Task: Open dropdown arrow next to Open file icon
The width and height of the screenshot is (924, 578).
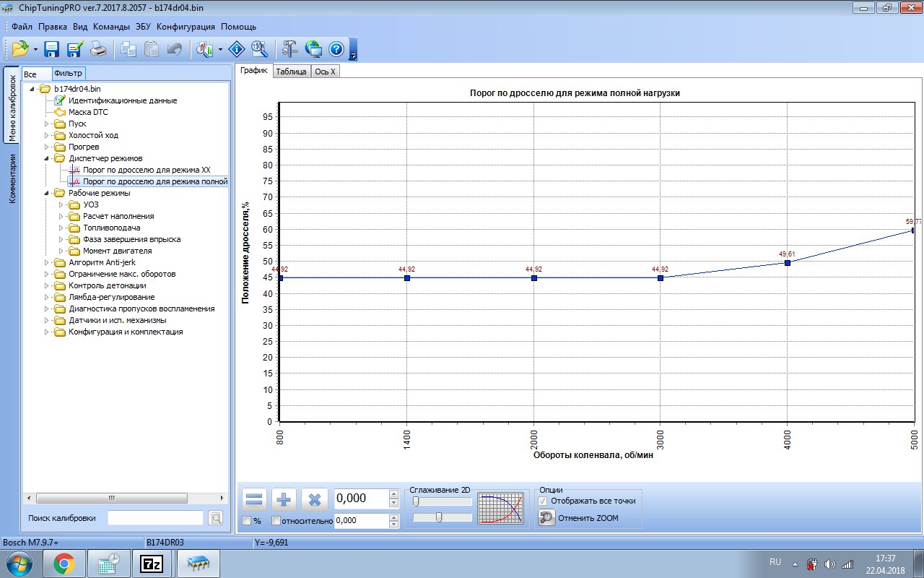Action: click(x=35, y=50)
